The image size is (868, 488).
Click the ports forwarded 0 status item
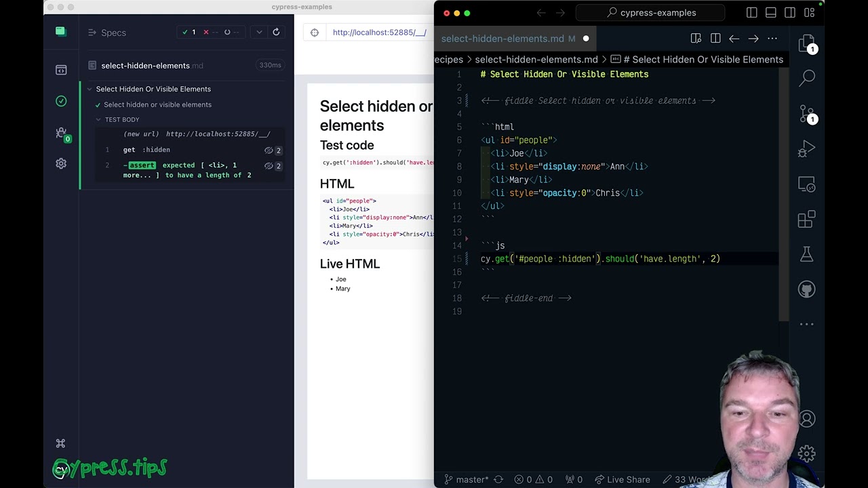pos(574,479)
